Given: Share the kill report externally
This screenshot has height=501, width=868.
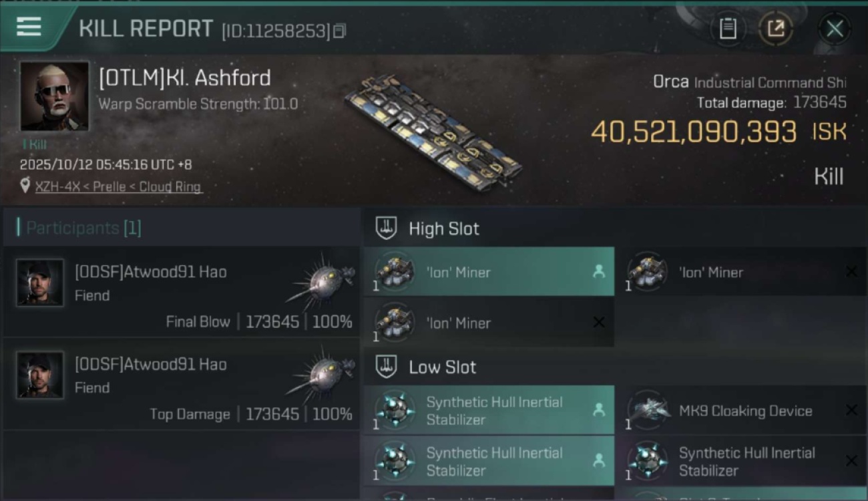Looking at the screenshot, I should 775,28.
